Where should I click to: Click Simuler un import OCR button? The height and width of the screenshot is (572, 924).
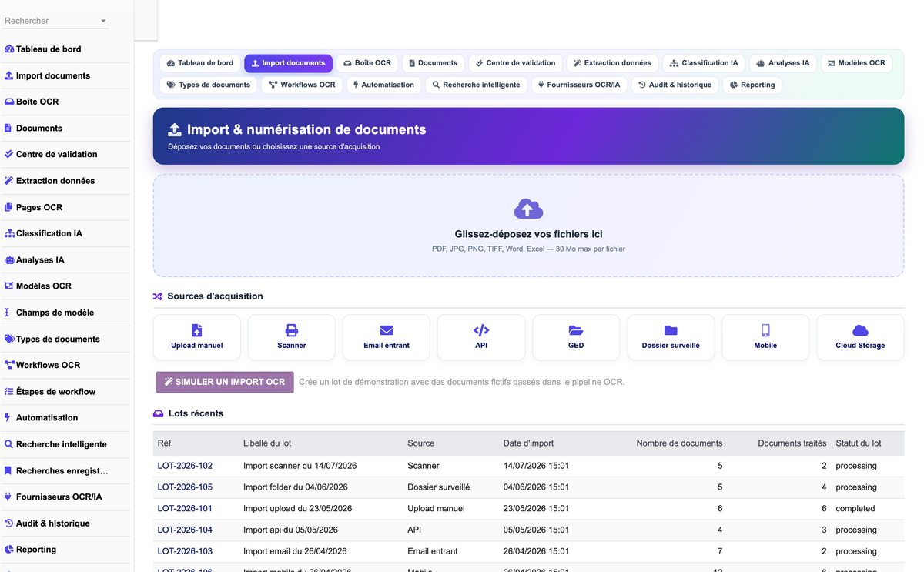(225, 382)
